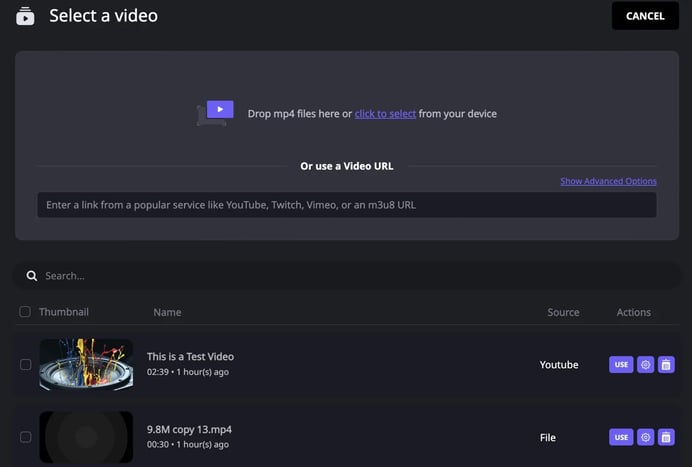Delete the 9.8M copy 13.mp4 file
The height and width of the screenshot is (467, 692).
point(667,437)
